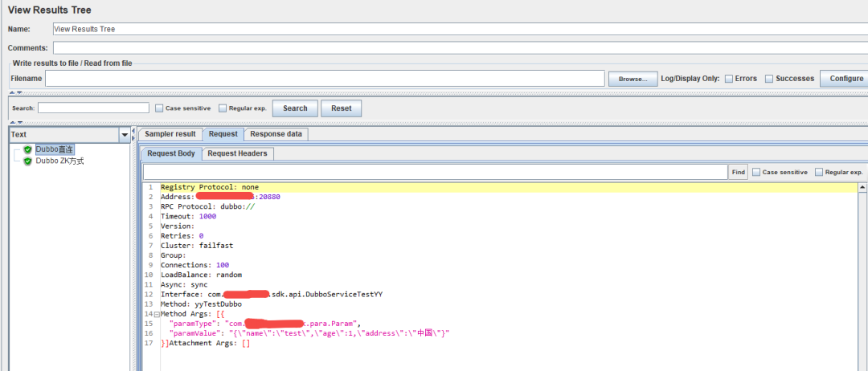This screenshot has height=371, width=868.
Task: Click the 'Group:' line
Action: (174, 255)
